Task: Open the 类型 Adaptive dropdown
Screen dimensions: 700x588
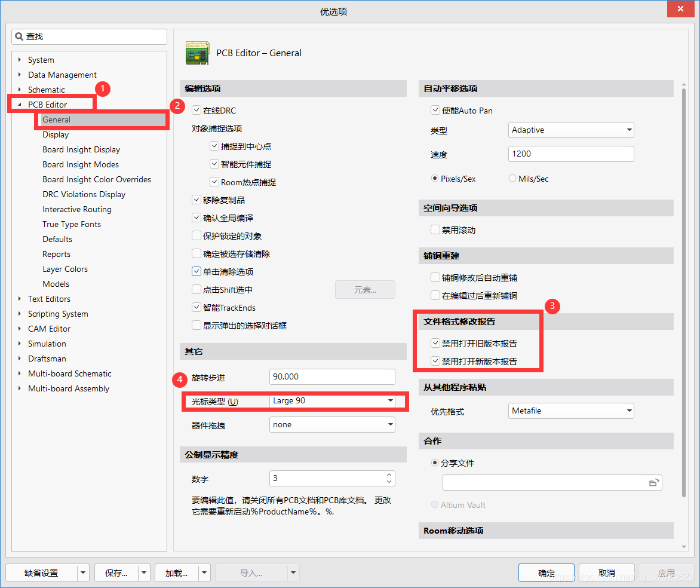Action: (x=571, y=130)
